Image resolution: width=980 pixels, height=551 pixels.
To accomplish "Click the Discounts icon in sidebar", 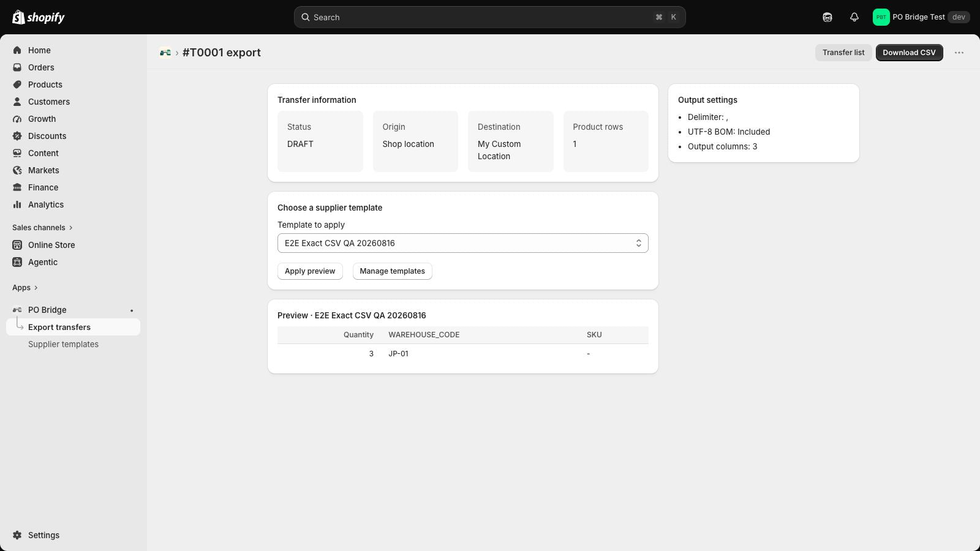I will [x=17, y=136].
